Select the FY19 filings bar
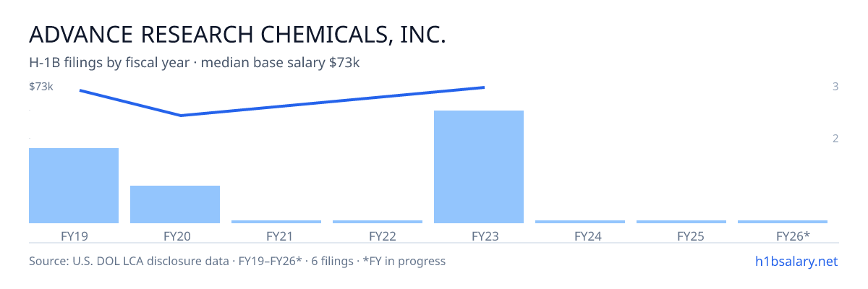The width and height of the screenshot is (868, 289). tap(74, 186)
